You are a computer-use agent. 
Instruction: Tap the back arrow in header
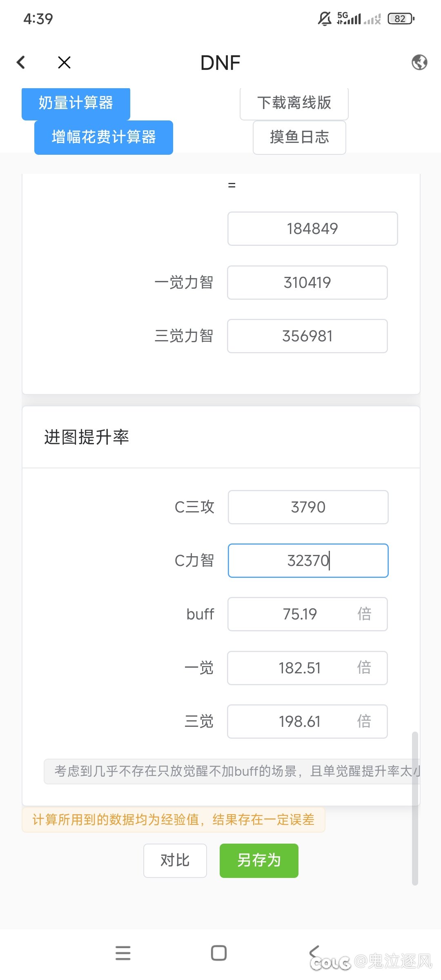[x=21, y=62]
